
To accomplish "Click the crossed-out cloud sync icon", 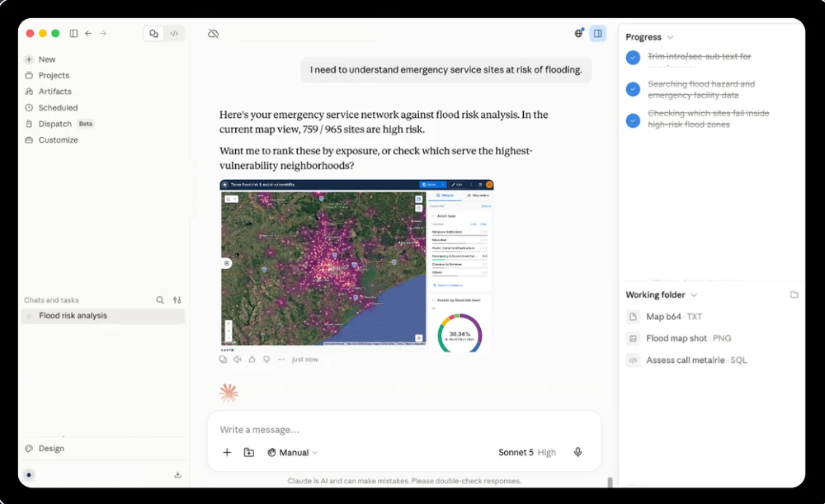I will click(x=213, y=34).
